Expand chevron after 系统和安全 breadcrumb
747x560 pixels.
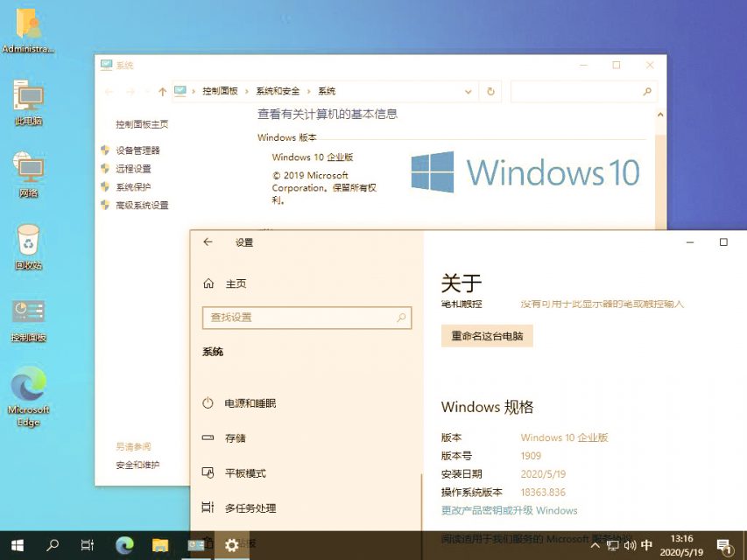coord(309,91)
